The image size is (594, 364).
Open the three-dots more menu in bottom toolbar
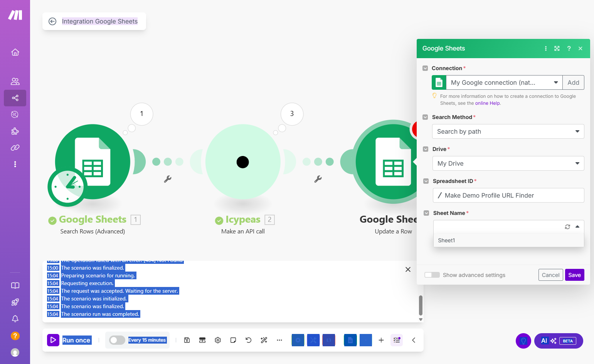click(x=279, y=340)
